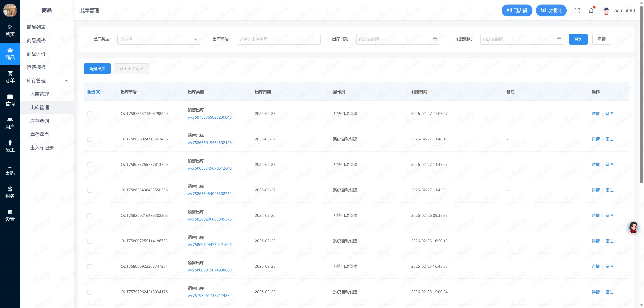Screen dimensions: 644x308
Task: Open 详情 for OUT758655438433550336
Action: (596, 190)
